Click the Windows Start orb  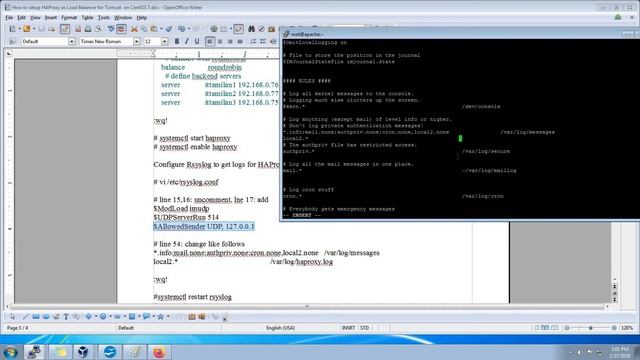[x=11, y=352]
